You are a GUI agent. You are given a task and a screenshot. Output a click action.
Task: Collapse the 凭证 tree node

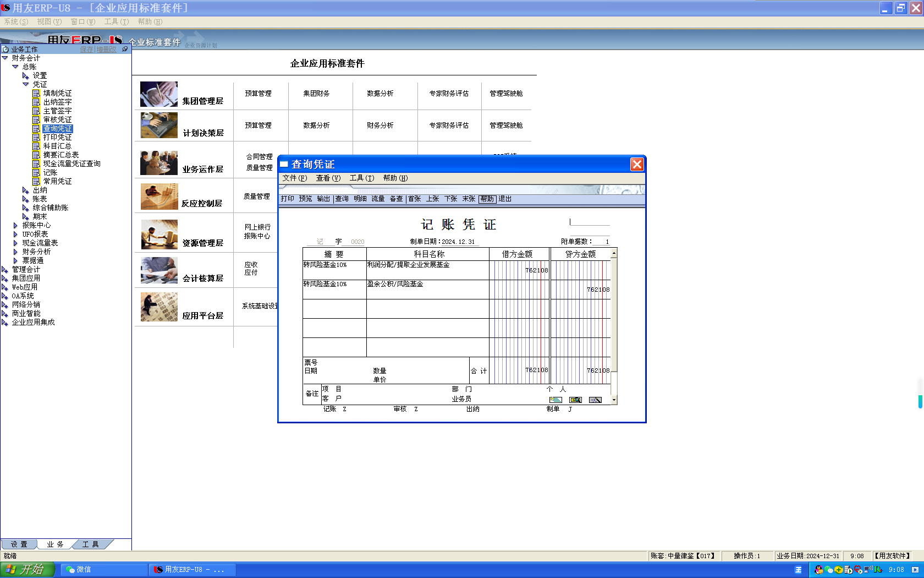(25, 84)
